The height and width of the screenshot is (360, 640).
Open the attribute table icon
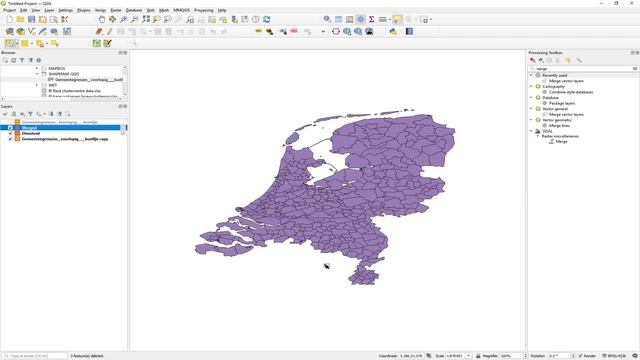(x=338, y=19)
